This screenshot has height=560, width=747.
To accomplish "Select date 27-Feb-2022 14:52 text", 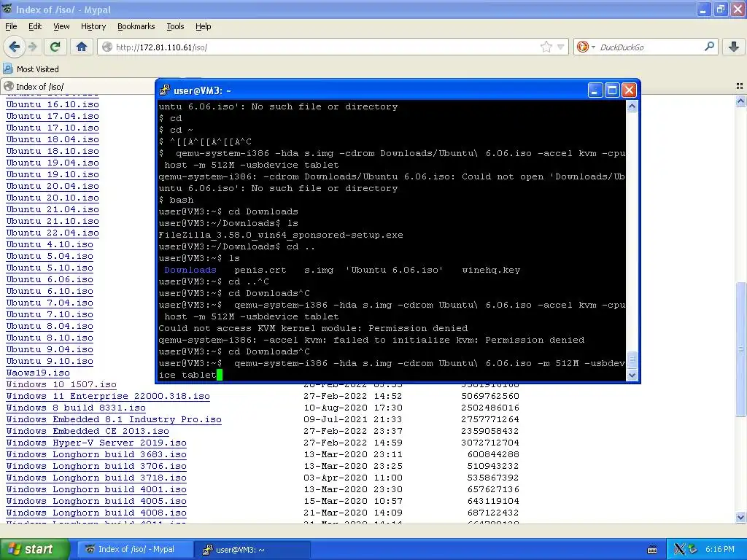I will coord(353,396).
